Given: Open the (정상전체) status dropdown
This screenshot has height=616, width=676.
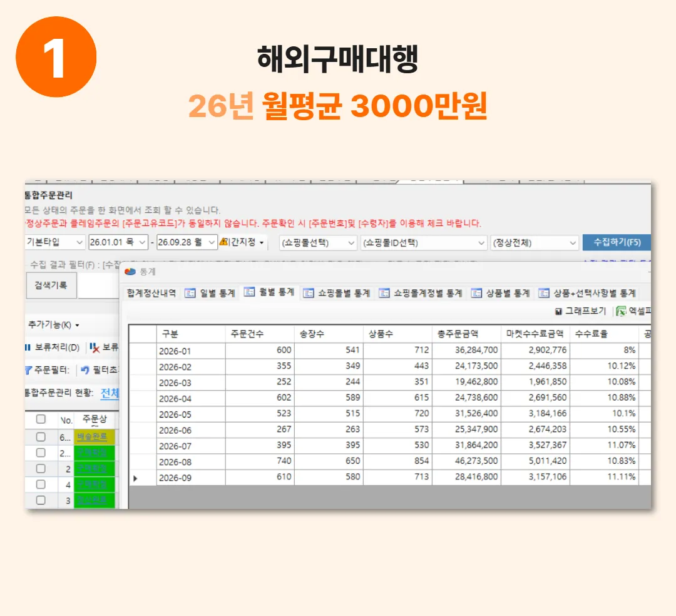Looking at the screenshot, I should click(535, 243).
